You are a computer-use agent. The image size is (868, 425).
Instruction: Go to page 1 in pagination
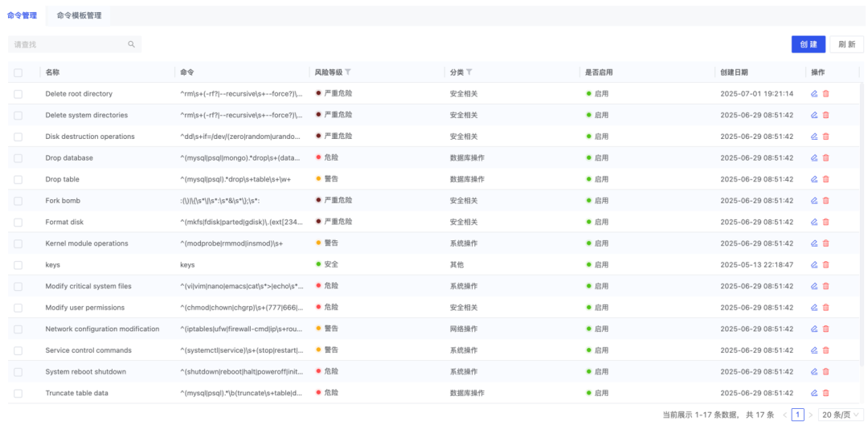tap(798, 415)
